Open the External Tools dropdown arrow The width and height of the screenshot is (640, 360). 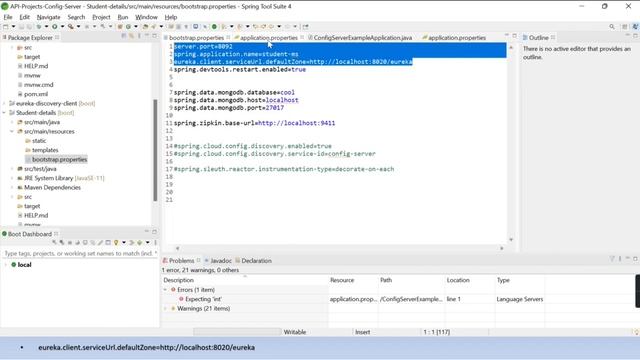click(x=78, y=27)
